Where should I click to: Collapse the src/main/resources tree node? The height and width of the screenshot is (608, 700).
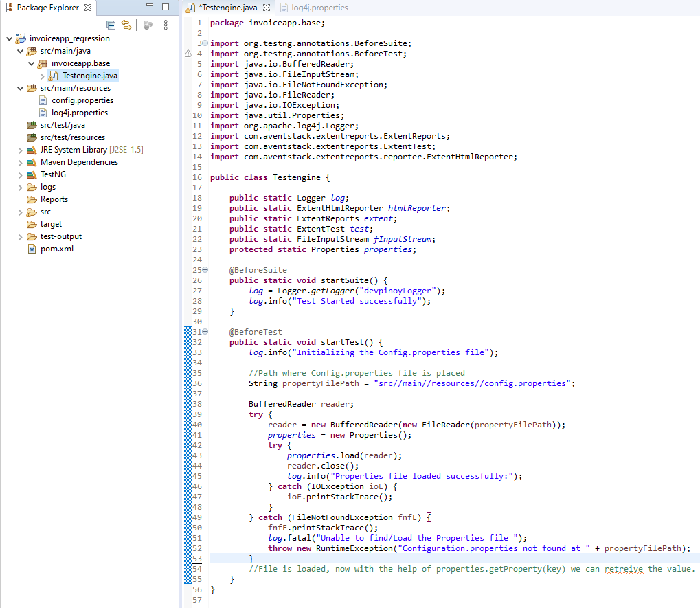pos(20,89)
